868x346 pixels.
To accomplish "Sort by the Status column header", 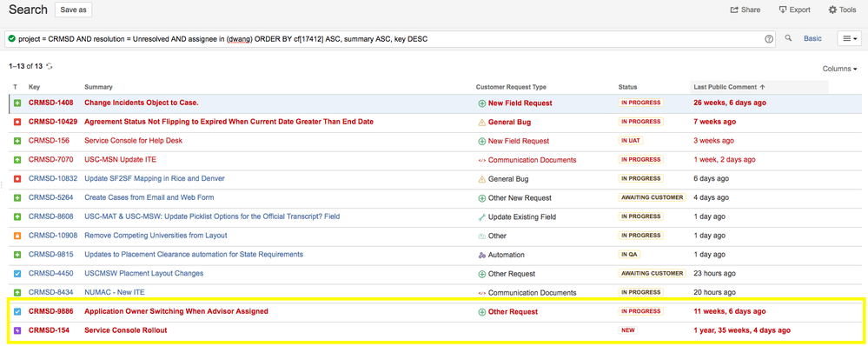I will click(x=627, y=87).
